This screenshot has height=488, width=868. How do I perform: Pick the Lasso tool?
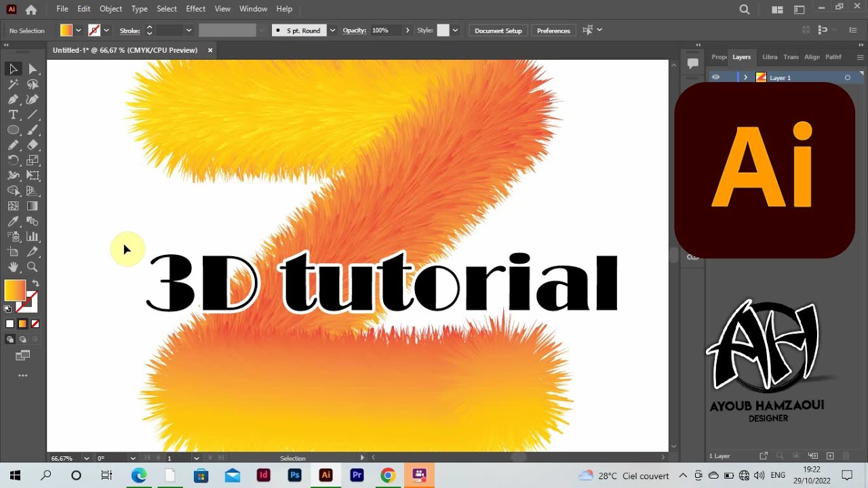(x=33, y=85)
